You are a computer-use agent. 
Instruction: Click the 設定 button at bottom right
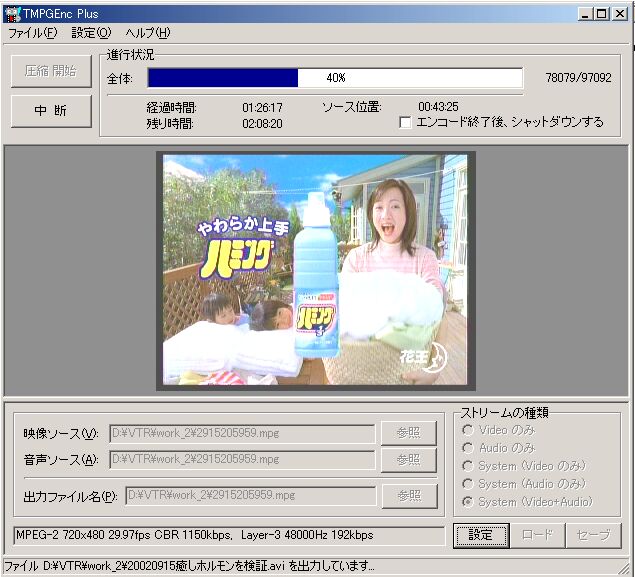point(481,535)
